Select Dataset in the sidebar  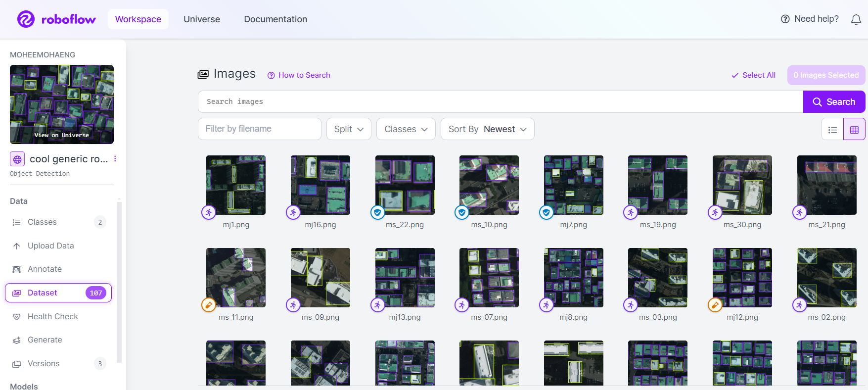58,293
